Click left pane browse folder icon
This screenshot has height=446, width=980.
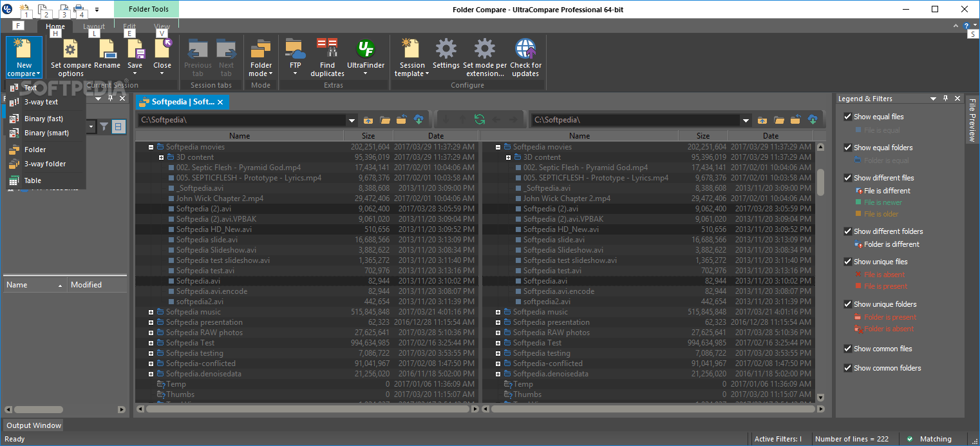385,120
